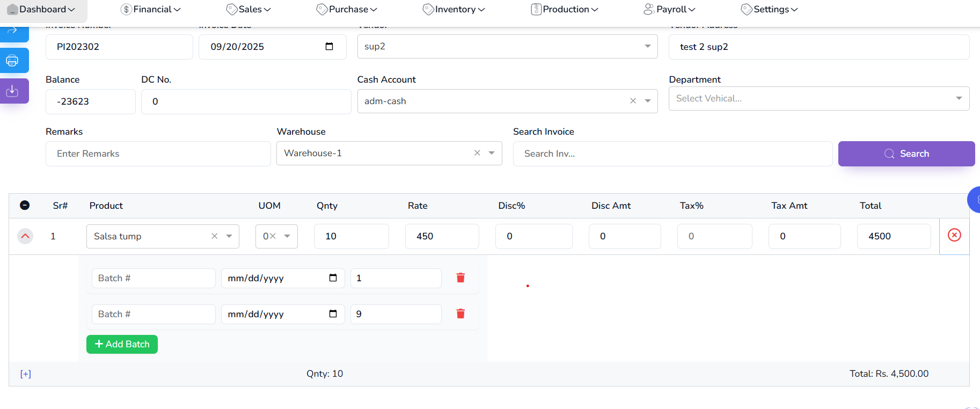
Task: Click the green Add Batch button
Action: [x=122, y=344]
